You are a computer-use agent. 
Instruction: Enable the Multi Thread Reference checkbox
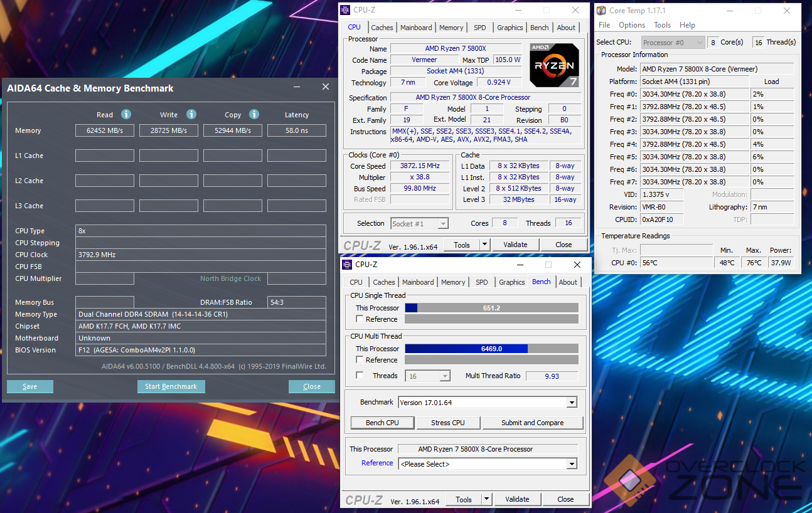[360, 360]
